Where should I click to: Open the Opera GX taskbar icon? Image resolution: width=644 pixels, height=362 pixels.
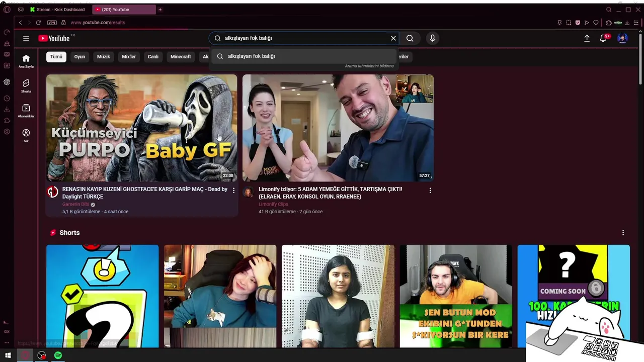25,355
